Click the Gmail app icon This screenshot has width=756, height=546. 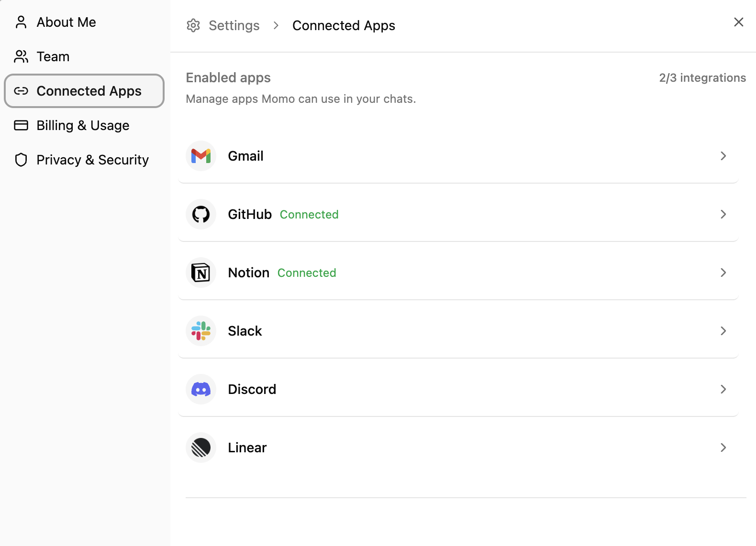coord(201,156)
